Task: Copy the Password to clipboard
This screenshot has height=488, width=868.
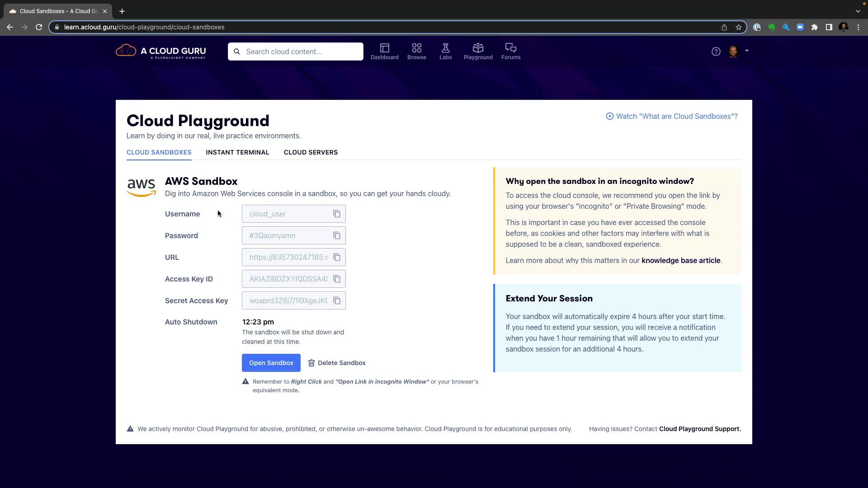Action: 337,235
